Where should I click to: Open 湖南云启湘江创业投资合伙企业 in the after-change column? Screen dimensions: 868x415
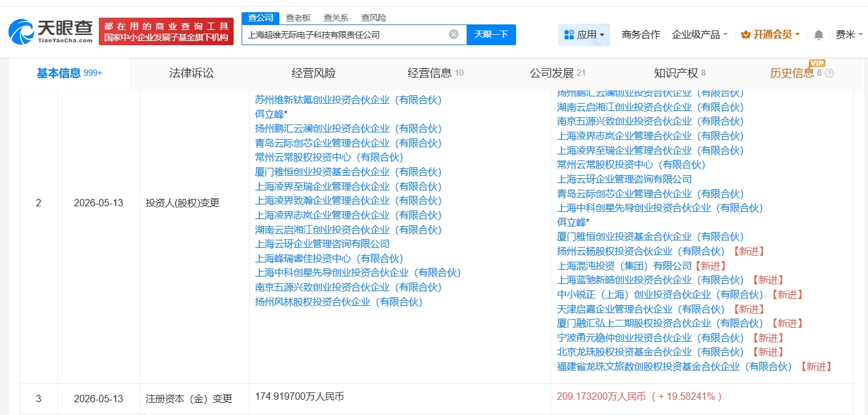click(x=650, y=107)
